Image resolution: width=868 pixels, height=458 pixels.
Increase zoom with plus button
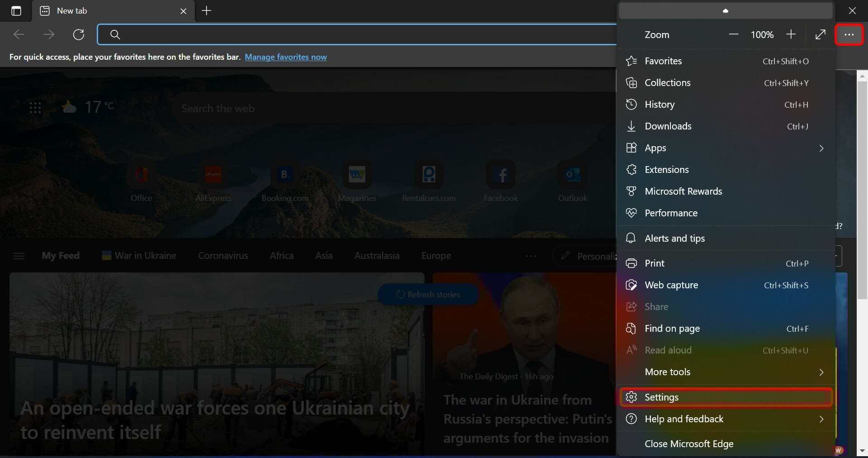[x=791, y=34]
